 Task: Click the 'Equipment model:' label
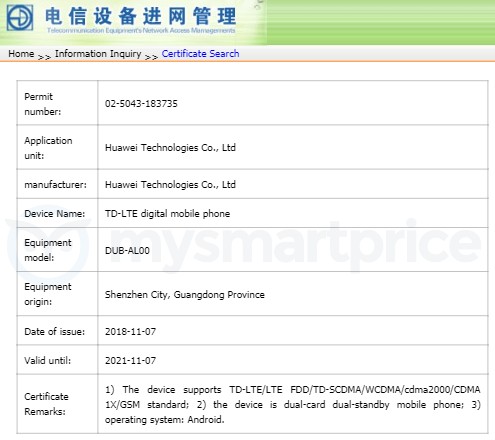(48, 250)
